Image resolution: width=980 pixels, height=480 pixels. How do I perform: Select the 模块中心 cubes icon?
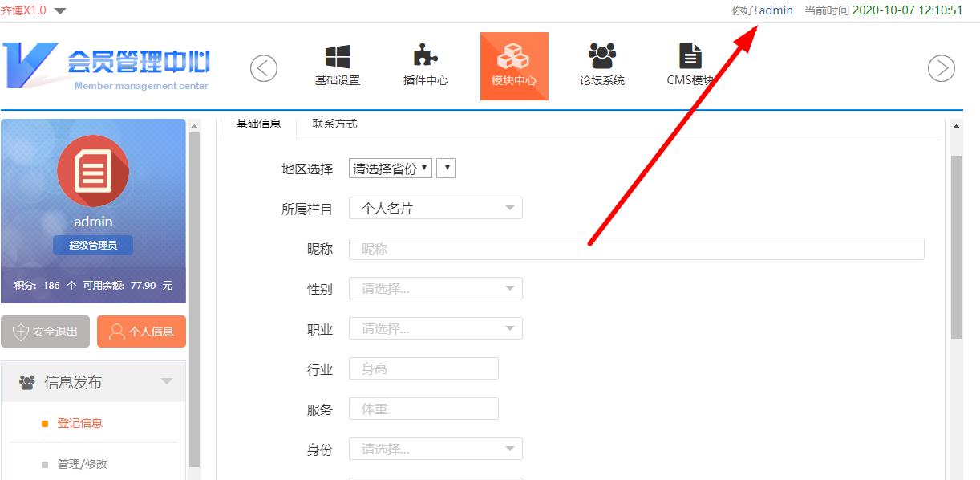(x=513, y=57)
